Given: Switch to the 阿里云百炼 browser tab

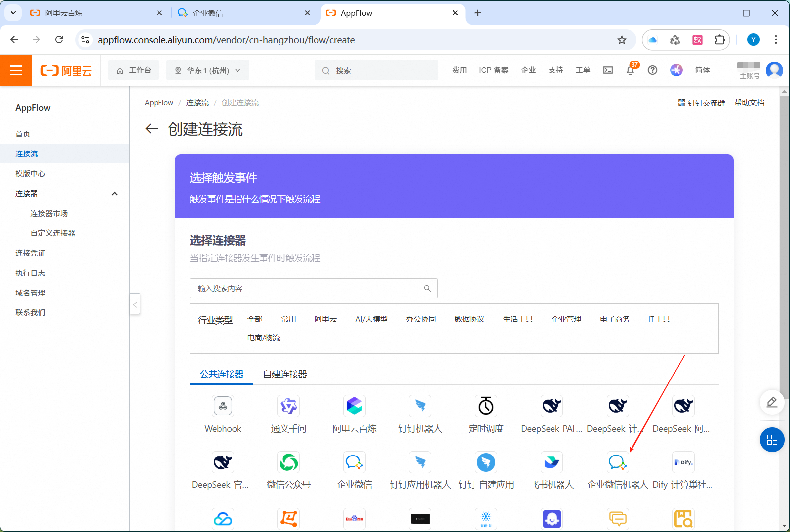Looking at the screenshot, I should [97, 13].
